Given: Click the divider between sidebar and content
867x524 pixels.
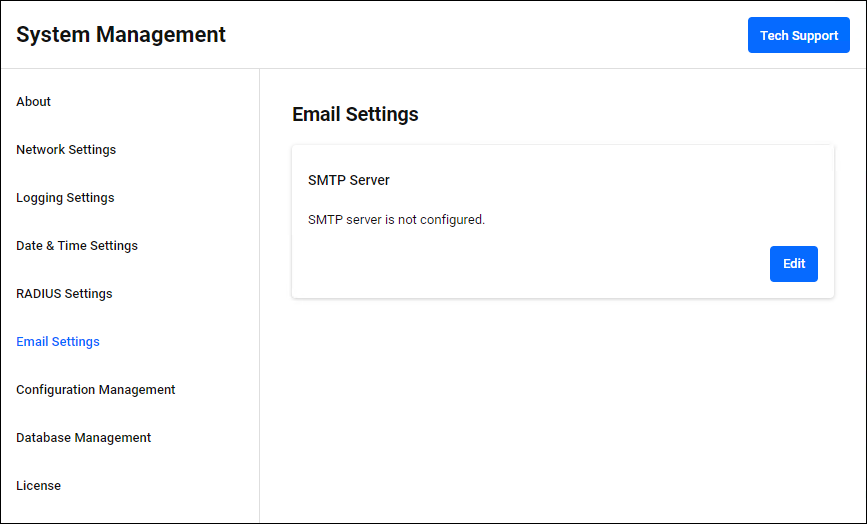Looking at the screenshot, I should [x=260, y=300].
